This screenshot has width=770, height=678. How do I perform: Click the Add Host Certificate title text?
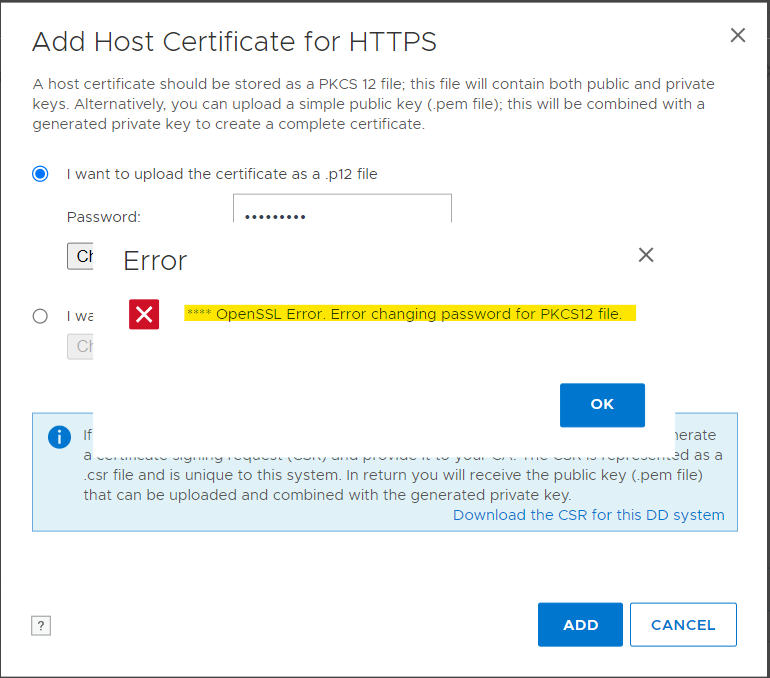(x=234, y=42)
